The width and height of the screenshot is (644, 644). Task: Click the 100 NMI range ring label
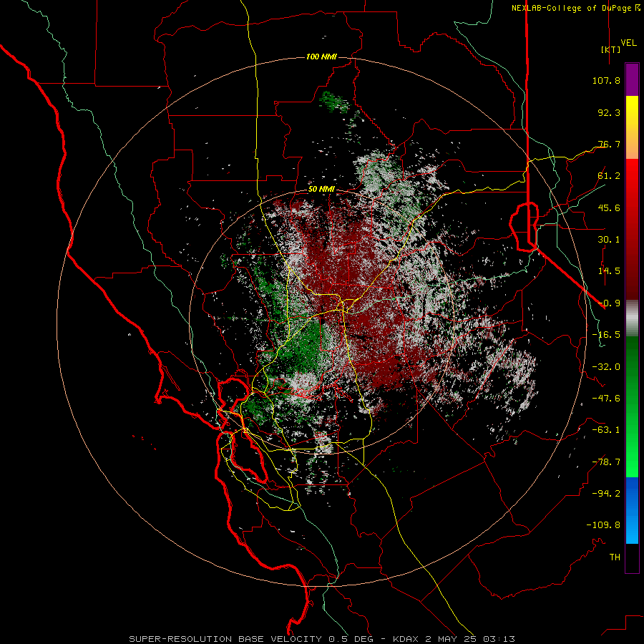(x=321, y=57)
